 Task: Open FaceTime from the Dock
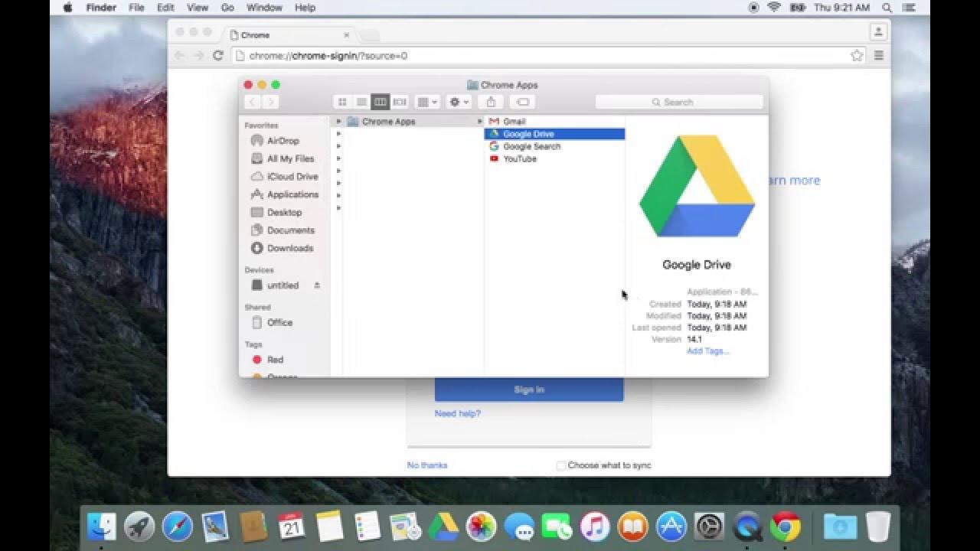coord(557,527)
